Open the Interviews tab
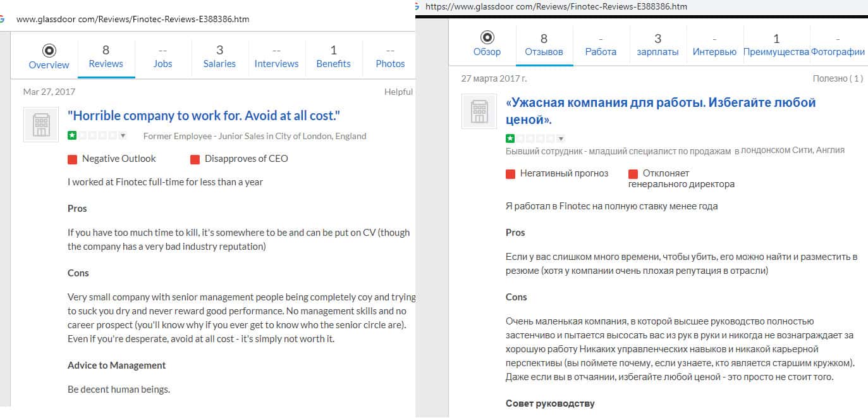The height and width of the screenshot is (418, 868). point(276,57)
